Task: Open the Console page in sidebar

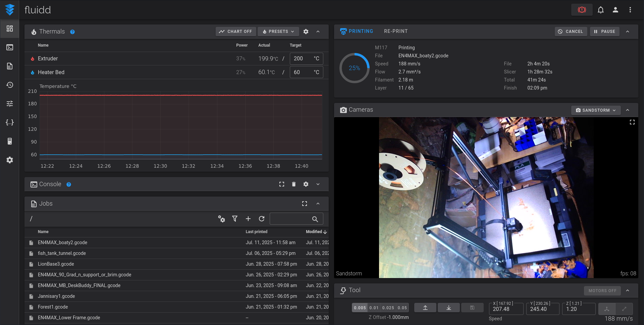Action: (10, 47)
